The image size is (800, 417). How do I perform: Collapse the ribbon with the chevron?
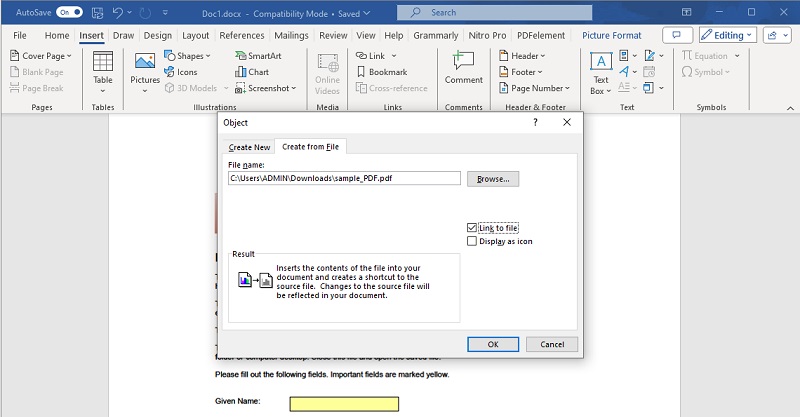click(x=790, y=108)
